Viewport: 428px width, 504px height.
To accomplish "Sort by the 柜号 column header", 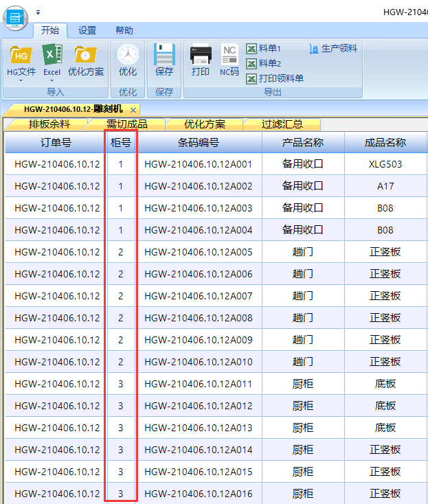I will [x=121, y=142].
